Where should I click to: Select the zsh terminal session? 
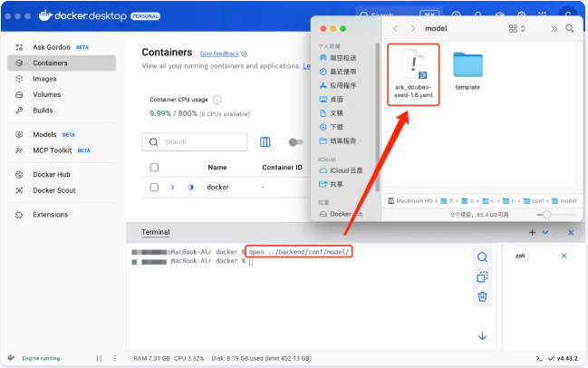click(521, 257)
